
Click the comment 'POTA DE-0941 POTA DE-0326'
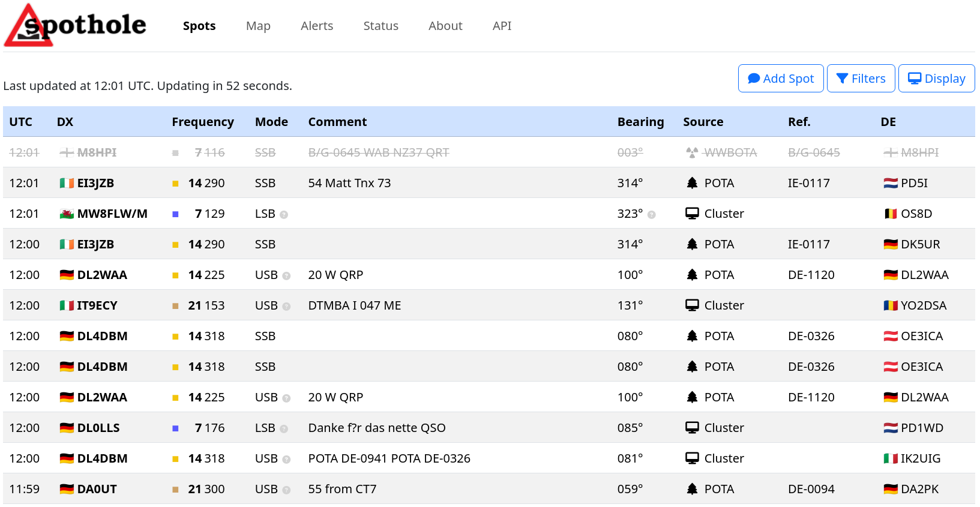point(389,458)
